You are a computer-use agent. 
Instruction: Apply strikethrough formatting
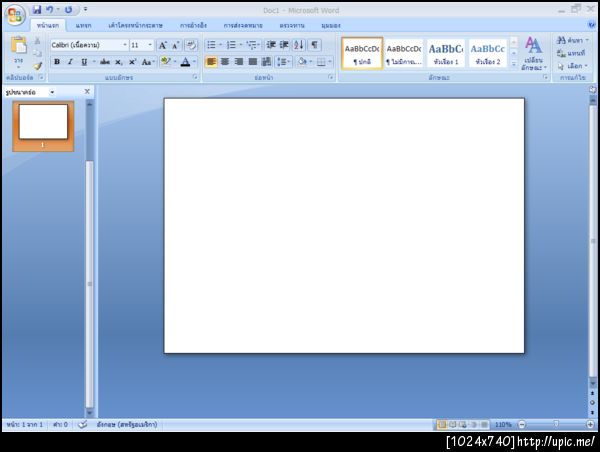coord(104,62)
